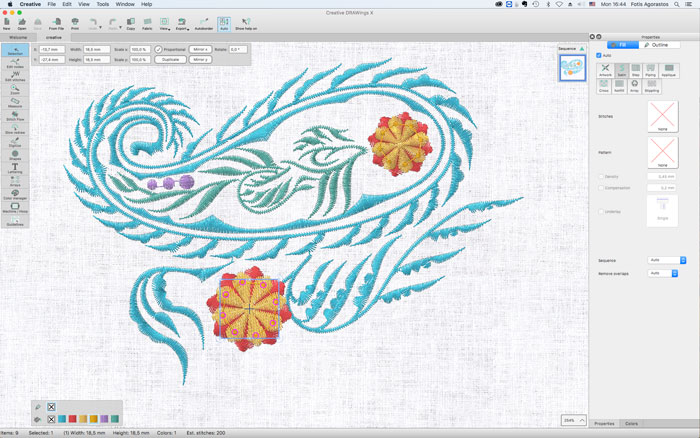Toggle the Proportional checkbox
This screenshot has width=700, height=438.
158,48
